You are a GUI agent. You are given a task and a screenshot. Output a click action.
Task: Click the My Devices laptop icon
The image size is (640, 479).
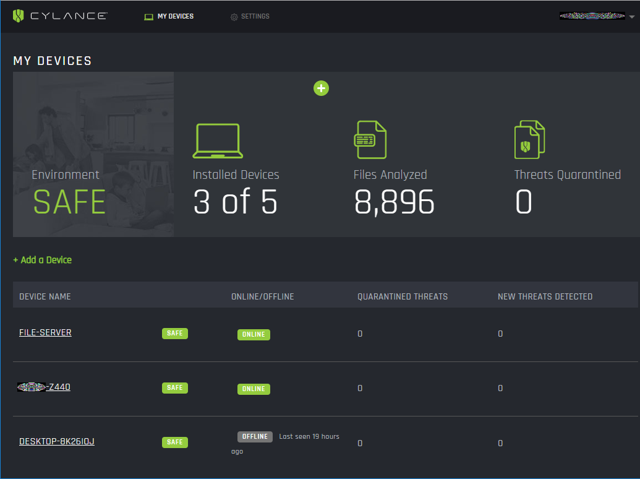point(149,17)
